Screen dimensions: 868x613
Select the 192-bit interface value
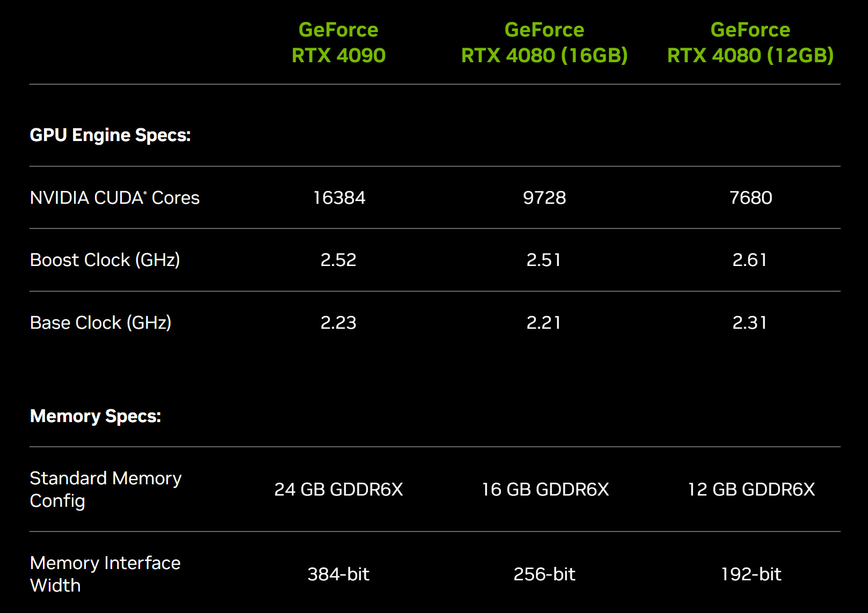tap(751, 574)
